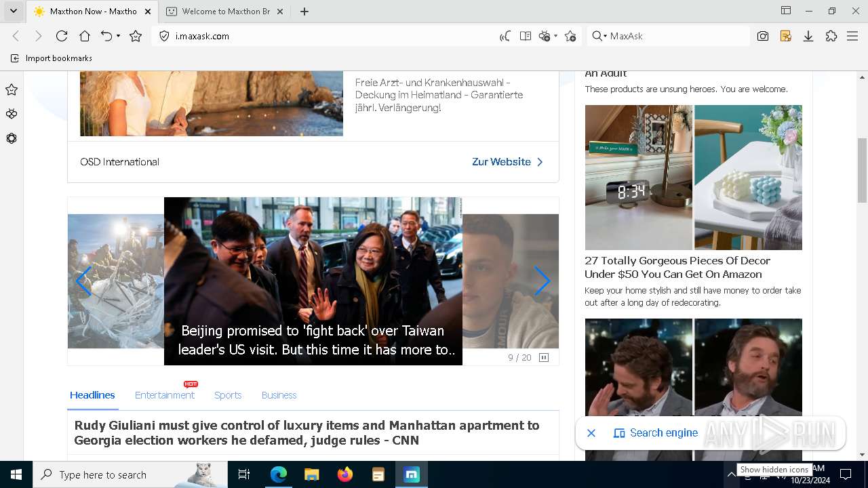
Task: Enable read aloud for this page
Action: tap(505, 36)
